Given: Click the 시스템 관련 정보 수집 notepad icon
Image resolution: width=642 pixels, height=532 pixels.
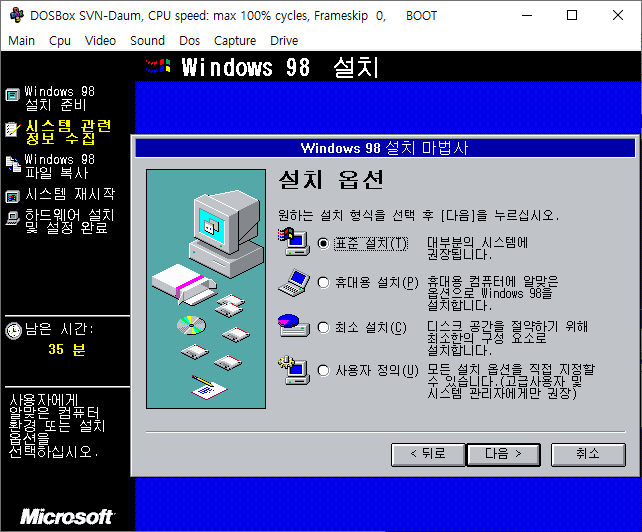Looking at the screenshot, I should 12,129.
